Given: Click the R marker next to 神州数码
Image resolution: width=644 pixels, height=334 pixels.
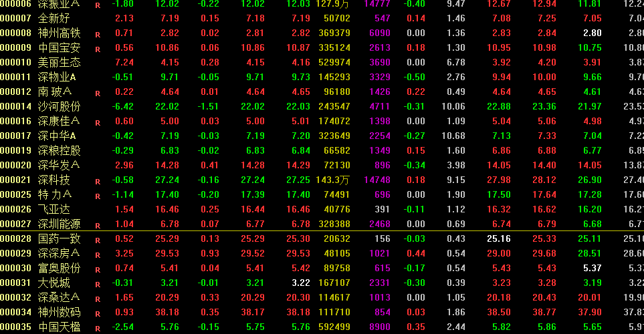Looking at the screenshot, I should click(98, 314).
